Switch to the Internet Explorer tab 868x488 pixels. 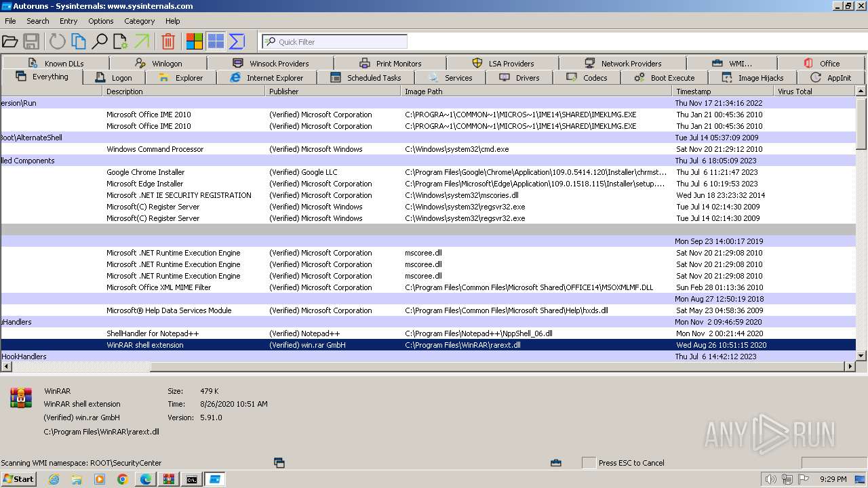[x=267, y=77]
